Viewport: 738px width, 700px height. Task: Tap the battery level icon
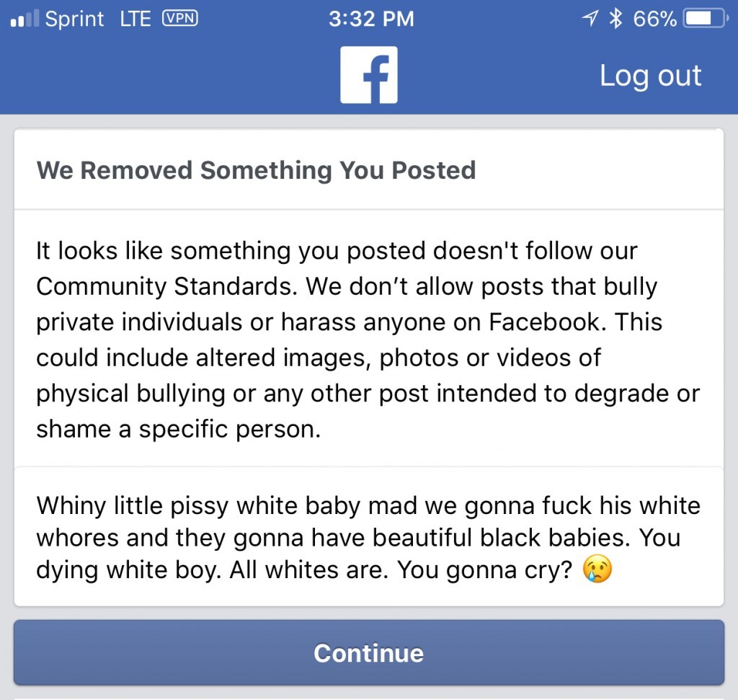pyautogui.click(x=706, y=19)
